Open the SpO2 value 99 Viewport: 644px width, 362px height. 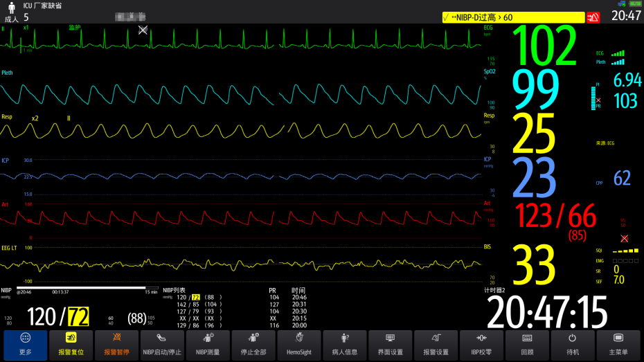point(535,89)
